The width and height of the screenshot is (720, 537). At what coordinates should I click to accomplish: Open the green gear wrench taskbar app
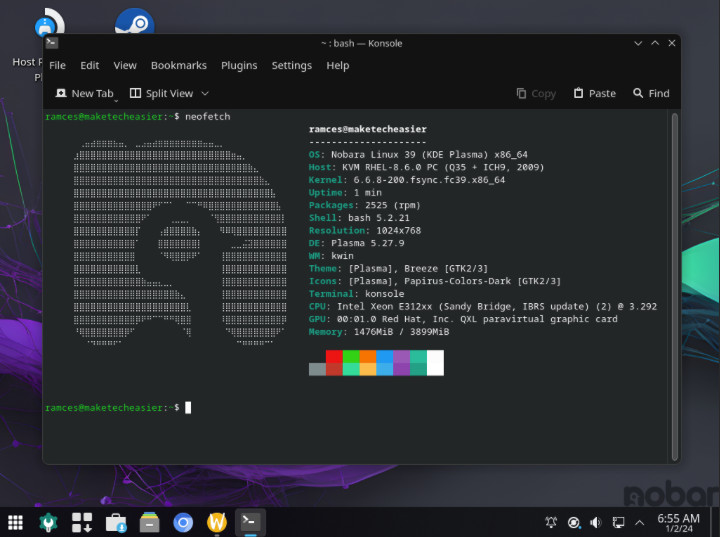point(48,522)
